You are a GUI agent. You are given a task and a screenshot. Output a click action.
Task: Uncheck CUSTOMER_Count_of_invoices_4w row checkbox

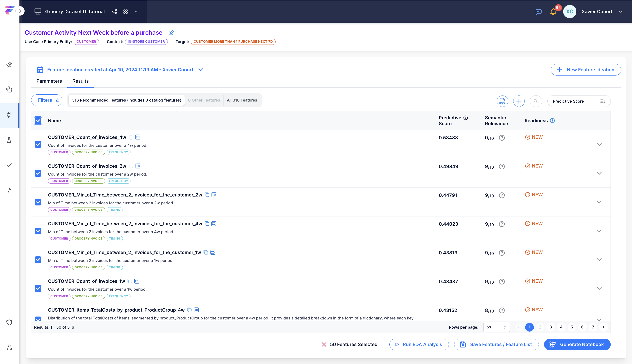tap(38, 144)
